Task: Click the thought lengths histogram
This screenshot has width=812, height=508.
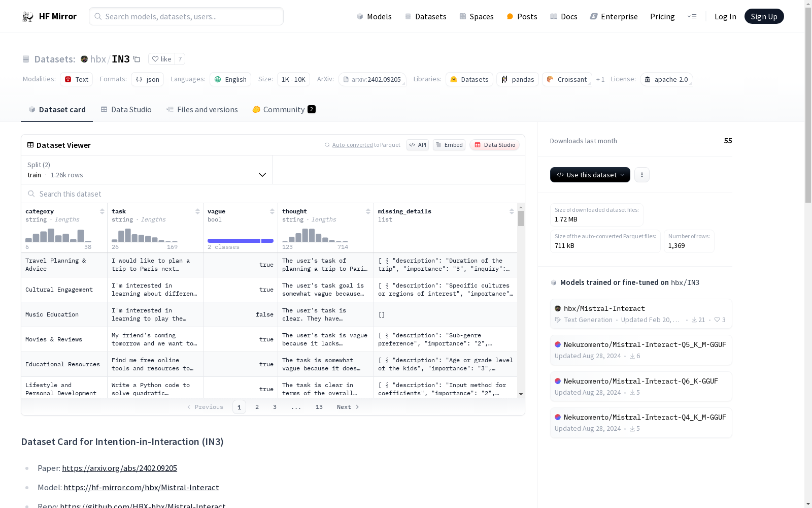Action: point(315,235)
